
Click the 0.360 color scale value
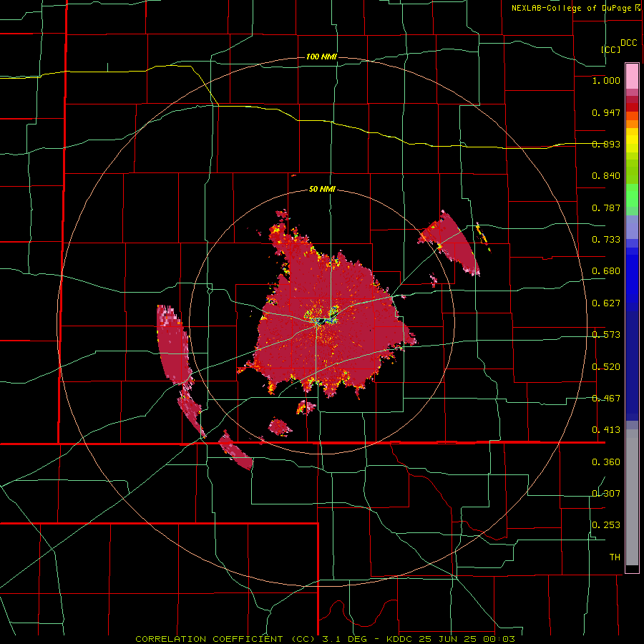pyautogui.click(x=606, y=462)
